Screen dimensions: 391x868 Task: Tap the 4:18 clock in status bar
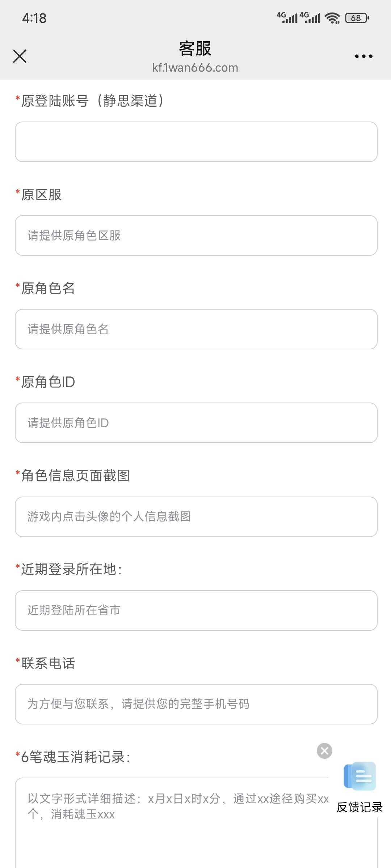(x=34, y=18)
